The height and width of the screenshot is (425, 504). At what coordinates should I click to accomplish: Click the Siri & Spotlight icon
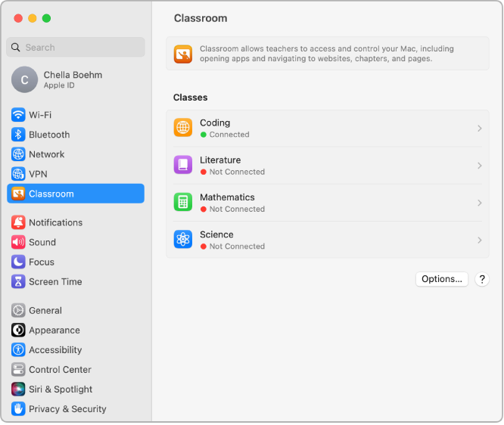tap(18, 389)
